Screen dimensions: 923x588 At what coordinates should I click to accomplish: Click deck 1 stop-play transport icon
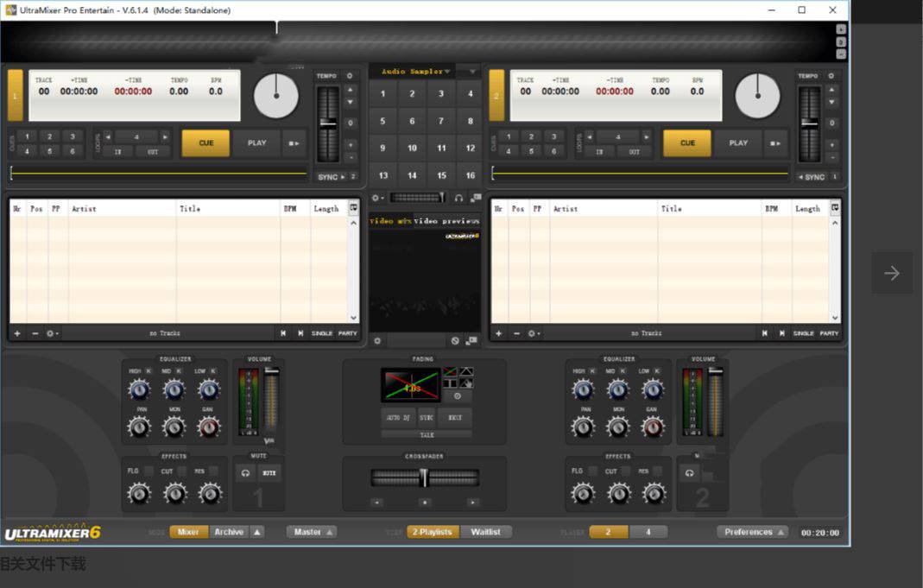pyautogui.click(x=294, y=143)
